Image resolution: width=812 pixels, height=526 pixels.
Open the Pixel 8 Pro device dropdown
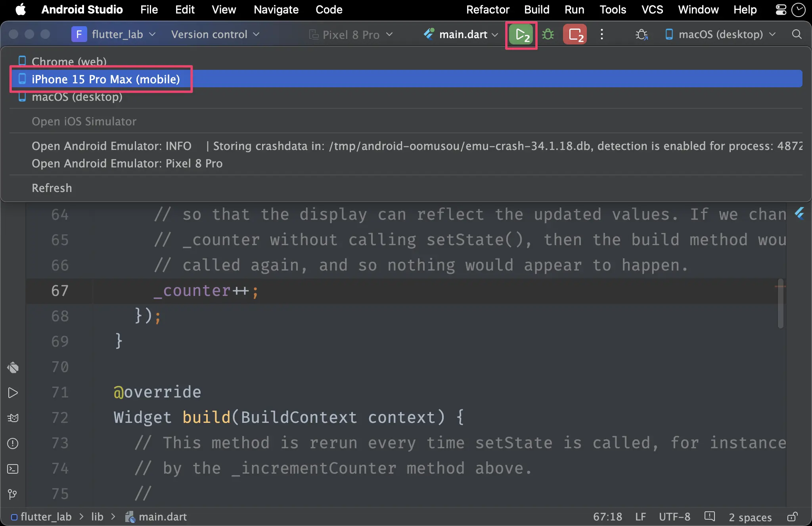pos(351,35)
